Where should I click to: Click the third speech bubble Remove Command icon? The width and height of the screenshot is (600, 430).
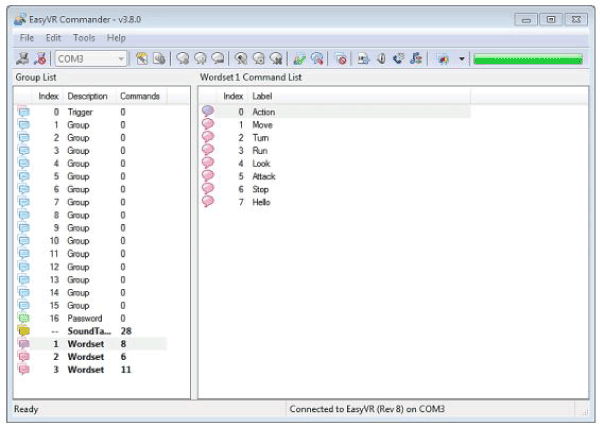click(x=218, y=59)
